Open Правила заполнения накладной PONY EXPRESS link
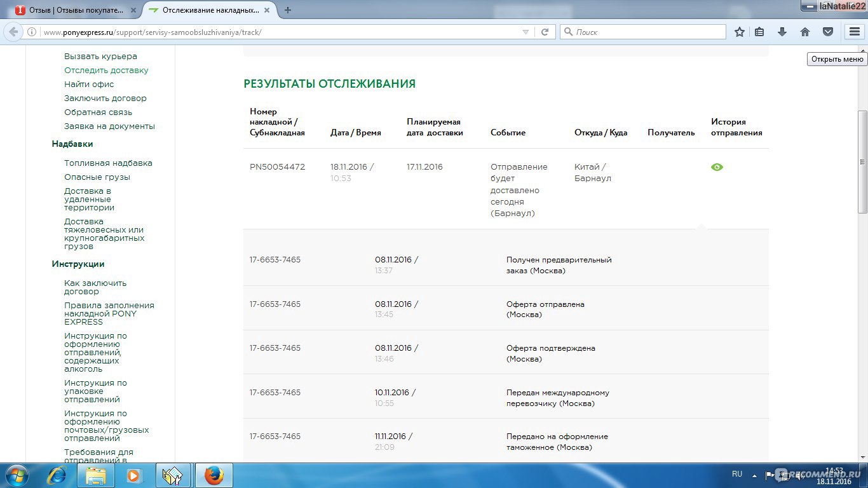Viewport: 868px width, 488px height. click(x=109, y=314)
